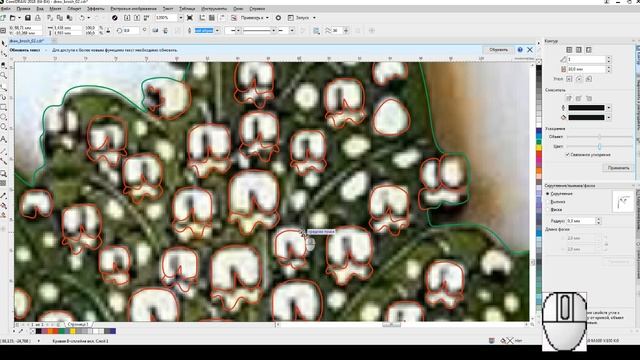Click the Радиус input field
Image resolution: width=640 pixels, height=360 pixels.
click(x=581, y=221)
